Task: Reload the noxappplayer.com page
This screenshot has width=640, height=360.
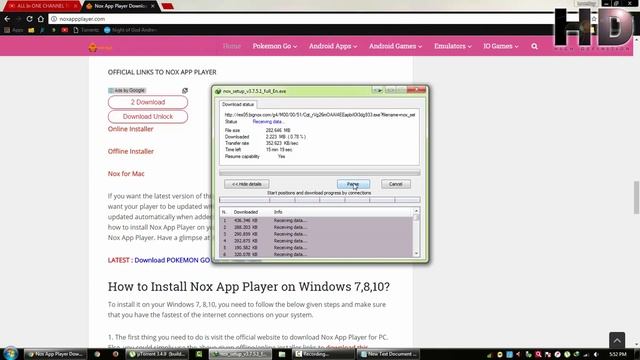Action: [x=29, y=19]
